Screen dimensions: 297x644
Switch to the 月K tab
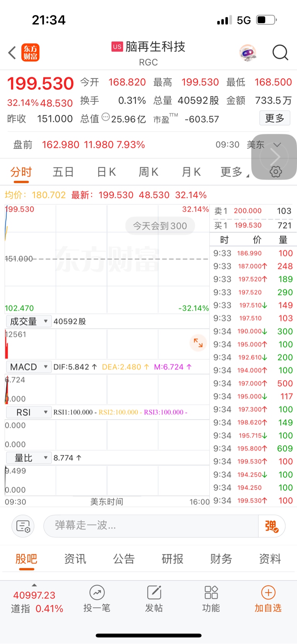tap(191, 172)
